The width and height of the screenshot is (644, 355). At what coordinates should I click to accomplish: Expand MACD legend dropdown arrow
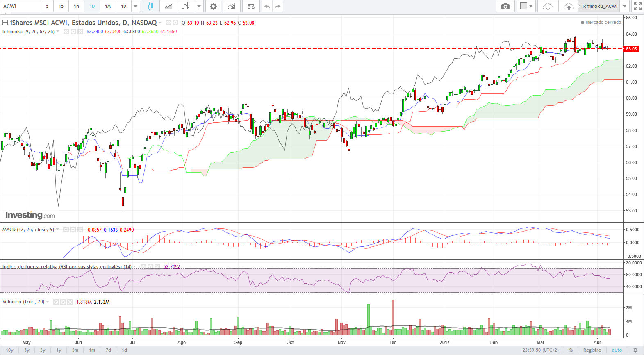point(57,230)
